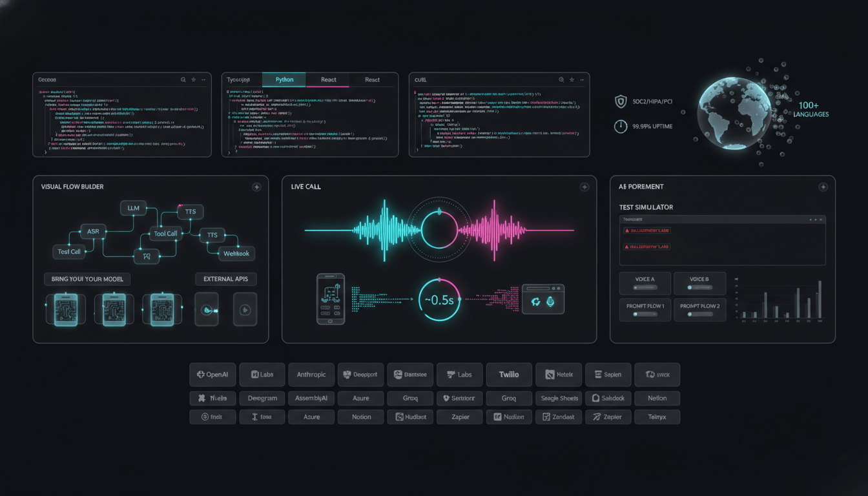Click the search icon in the cURL code panel
868x496 pixels.
click(561, 80)
